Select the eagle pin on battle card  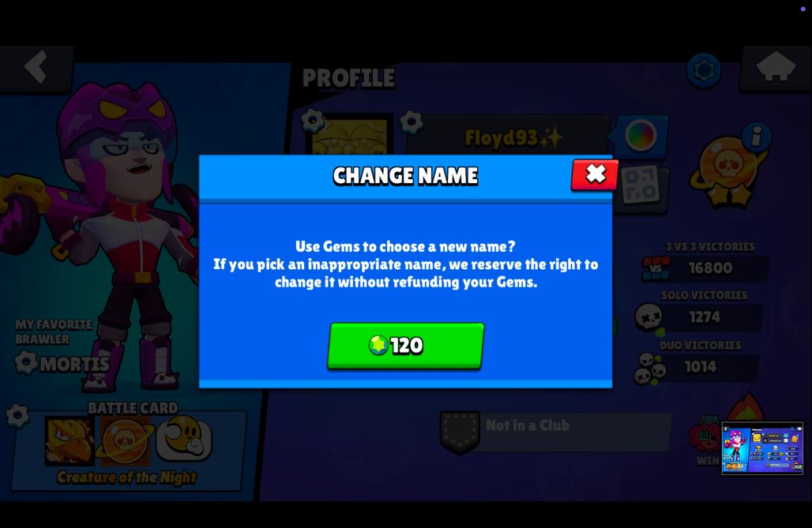coord(70,440)
